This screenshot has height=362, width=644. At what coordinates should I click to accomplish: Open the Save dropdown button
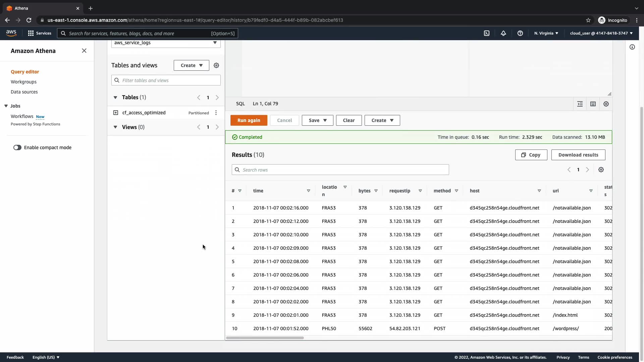click(x=317, y=120)
